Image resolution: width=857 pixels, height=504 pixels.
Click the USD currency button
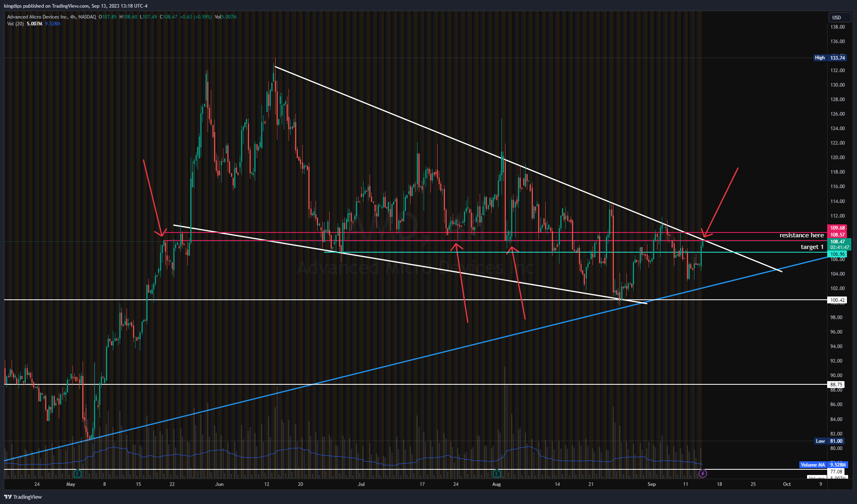839,17
